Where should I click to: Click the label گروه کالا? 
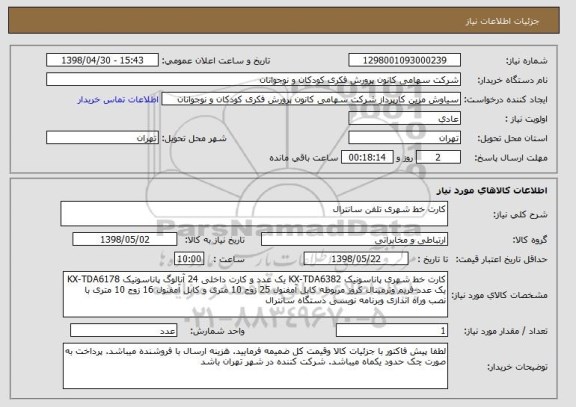click(530, 240)
